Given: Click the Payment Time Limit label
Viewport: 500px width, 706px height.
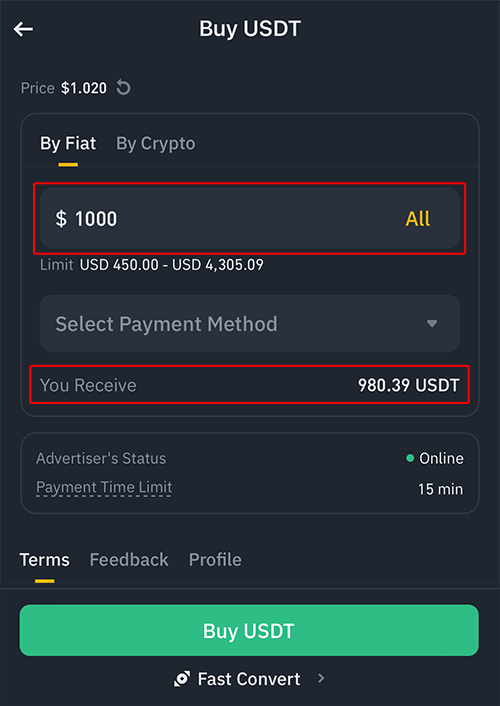Looking at the screenshot, I should pyautogui.click(x=104, y=487).
